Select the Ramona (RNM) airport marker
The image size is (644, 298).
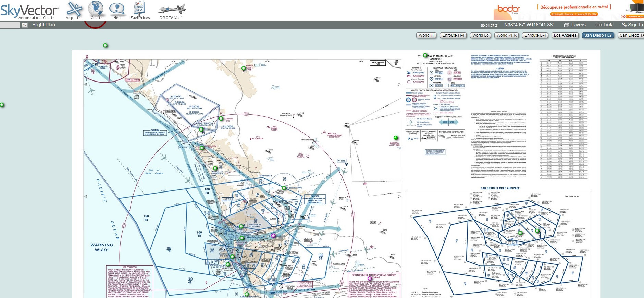tap(284, 188)
